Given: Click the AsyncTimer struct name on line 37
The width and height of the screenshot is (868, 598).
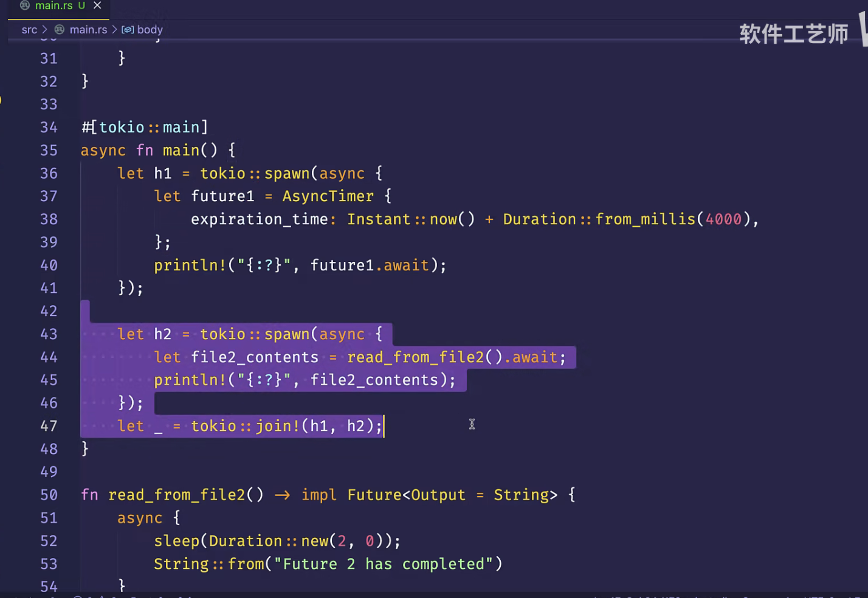Looking at the screenshot, I should click(328, 196).
